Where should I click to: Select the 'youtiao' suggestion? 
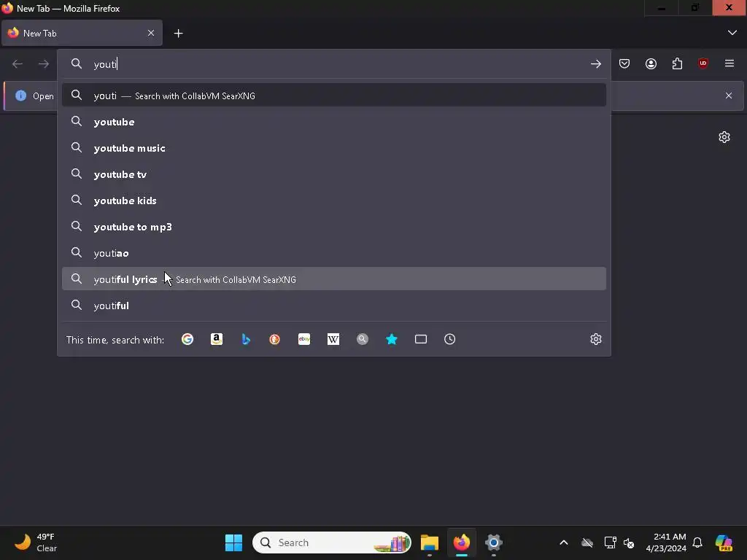[x=334, y=253]
